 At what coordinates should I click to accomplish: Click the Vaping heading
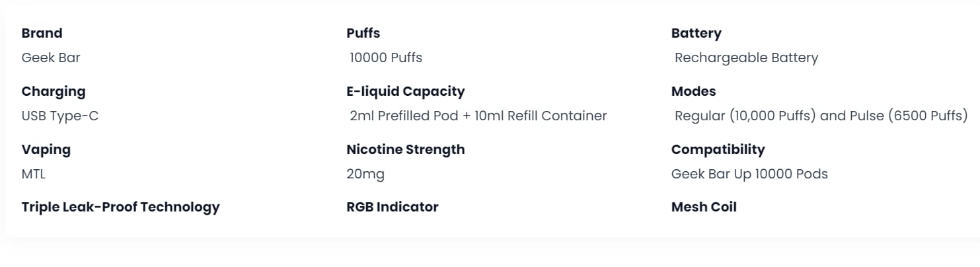46,149
